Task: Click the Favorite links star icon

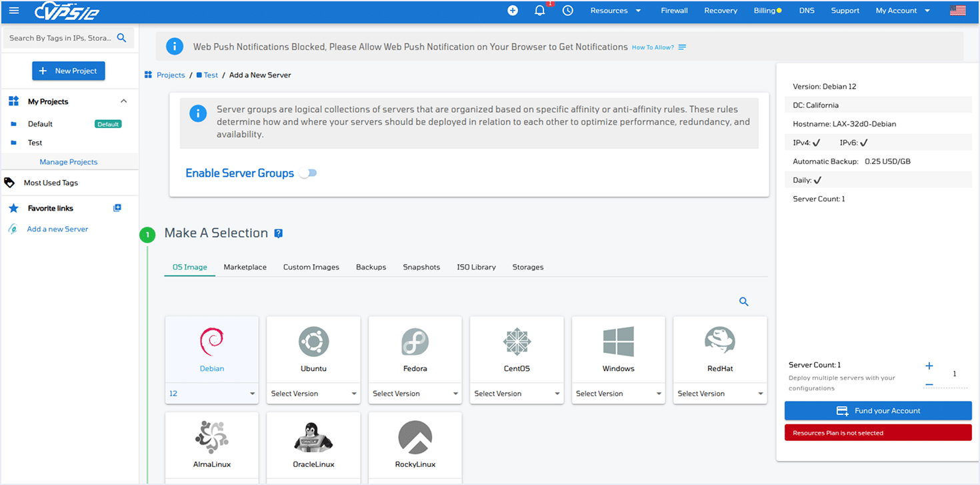Action: [13, 208]
